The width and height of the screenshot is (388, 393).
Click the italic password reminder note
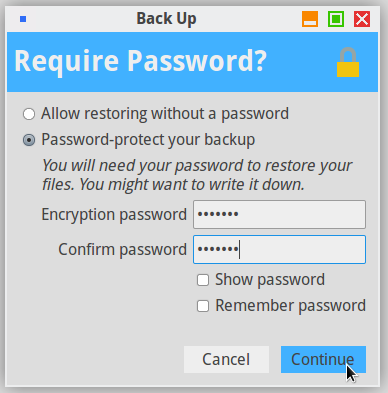(x=197, y=175)
